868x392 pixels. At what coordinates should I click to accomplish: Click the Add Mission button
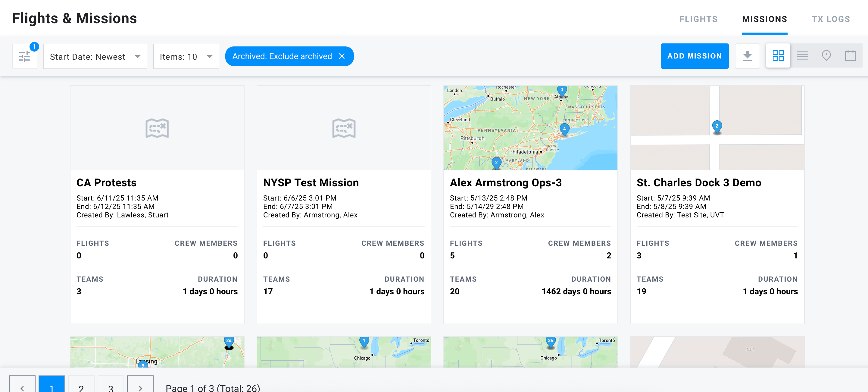click(695, 56)
